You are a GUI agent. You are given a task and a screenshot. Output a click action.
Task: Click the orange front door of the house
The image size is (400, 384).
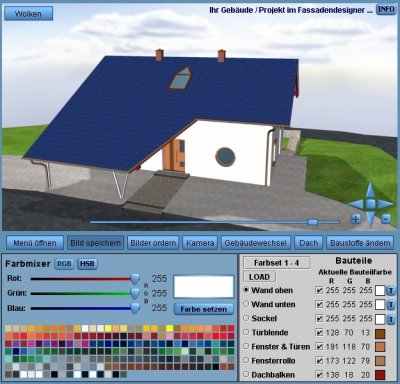coord(174,155)
